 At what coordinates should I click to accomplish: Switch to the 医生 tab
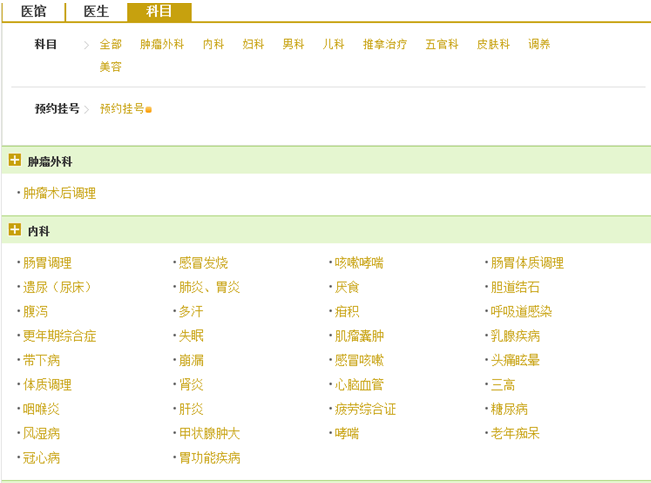[96, 12]
